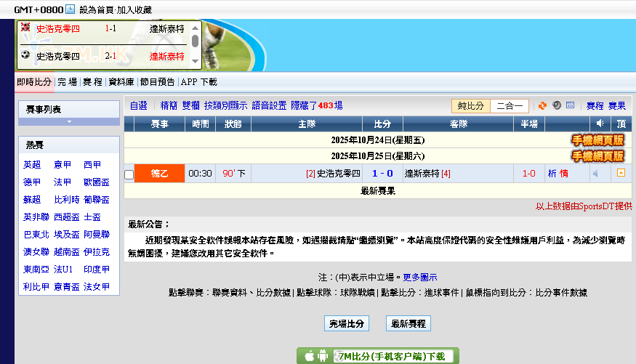Click the sound column header speaker icon
The height and width of the screenshot is (364, 636).
click(600, 124)
